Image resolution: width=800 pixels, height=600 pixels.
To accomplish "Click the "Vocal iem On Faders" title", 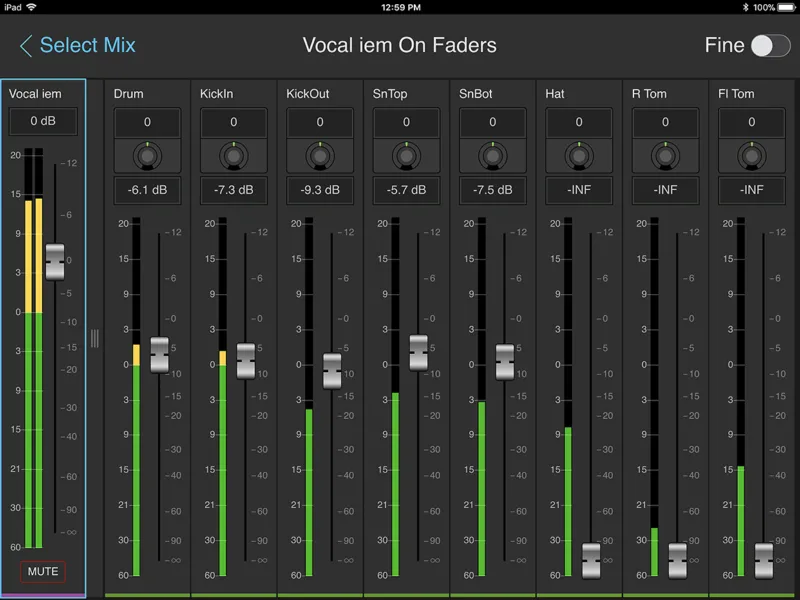I will 399,45.
